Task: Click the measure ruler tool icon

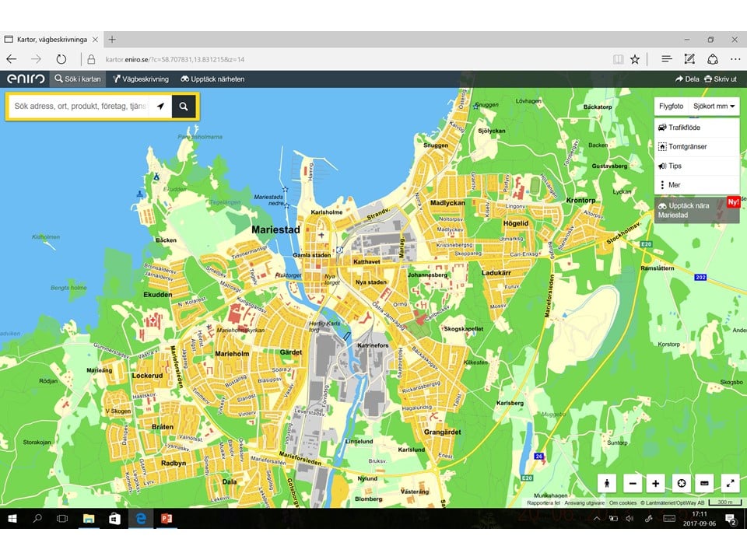Action: (705, 483)
